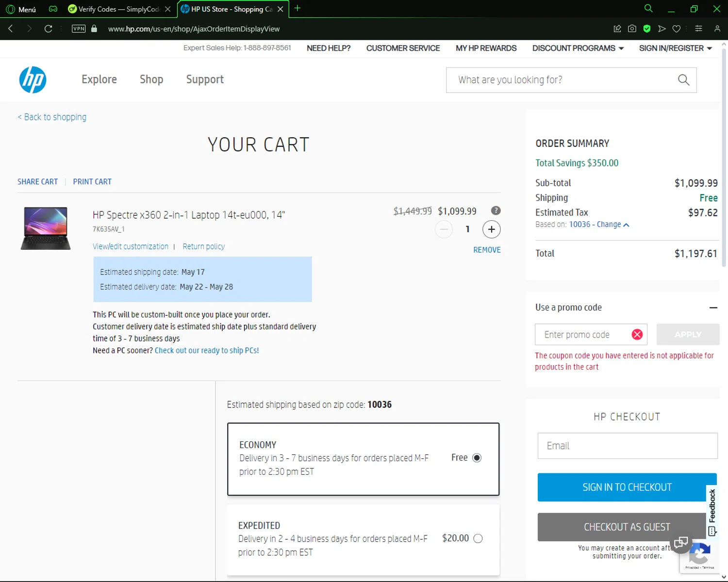This screenshot has width=728, height=582.
Task: Open Return policy link
Action: coord(204,246)
